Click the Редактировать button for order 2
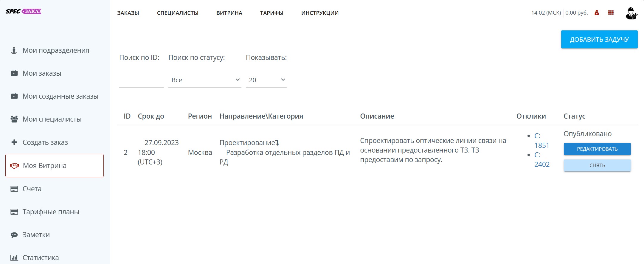 coord(597,149)
